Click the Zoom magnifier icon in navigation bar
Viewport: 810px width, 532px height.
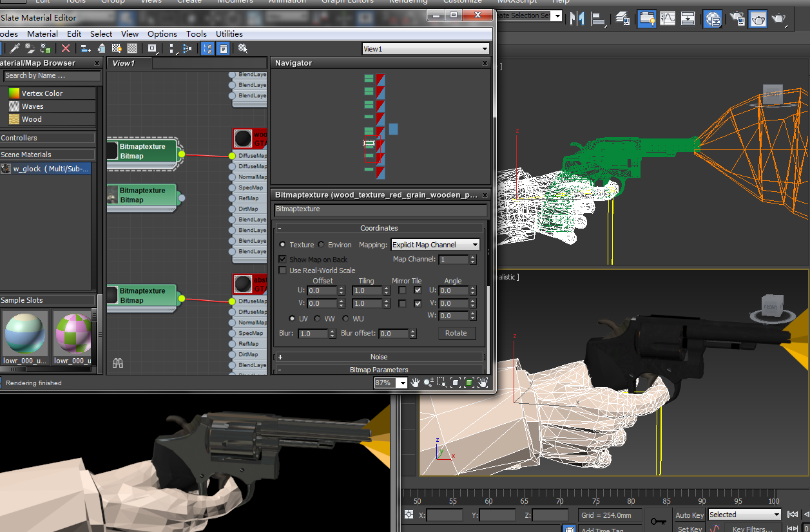428,383
